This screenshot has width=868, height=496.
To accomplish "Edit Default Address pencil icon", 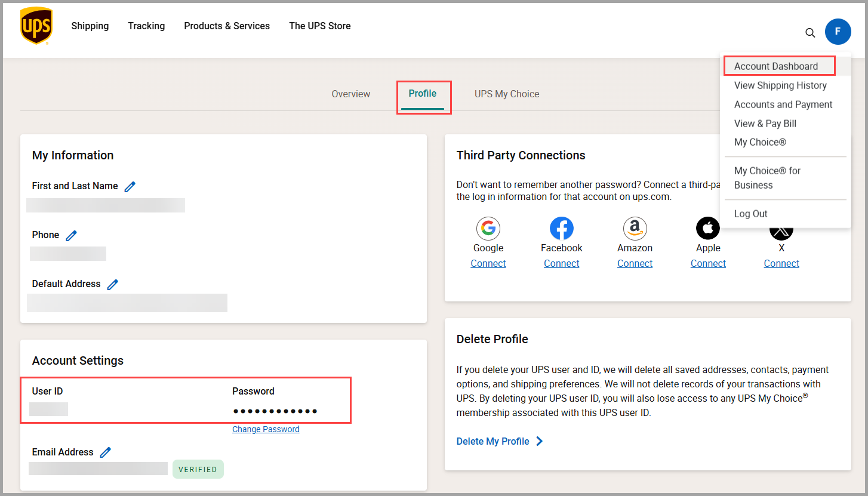I will coord(112,285).
